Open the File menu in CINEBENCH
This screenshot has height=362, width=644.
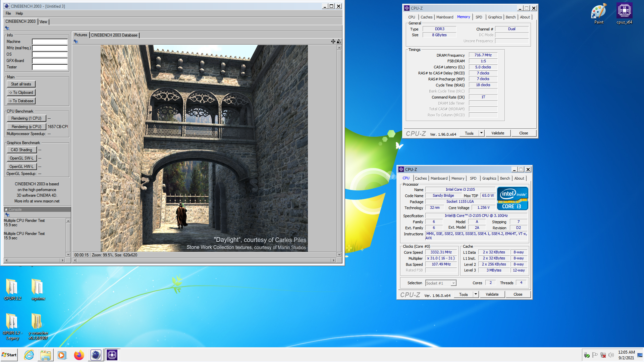8,13
